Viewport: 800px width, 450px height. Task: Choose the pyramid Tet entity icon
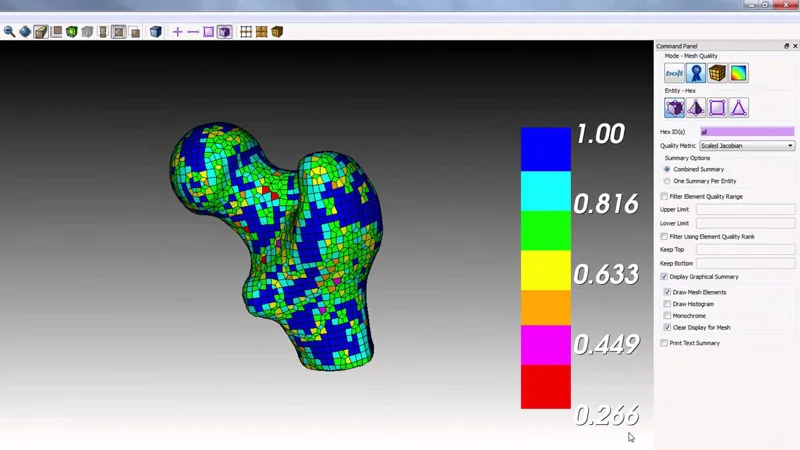point(695,108)
